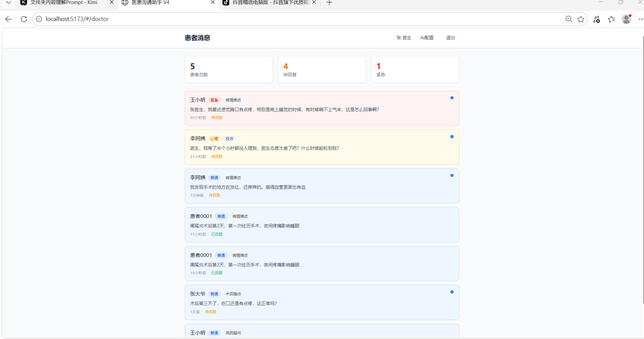Screen dimensions: 644x339
Task: Bookmark this page with the star icon
Action: pos(581,19)
